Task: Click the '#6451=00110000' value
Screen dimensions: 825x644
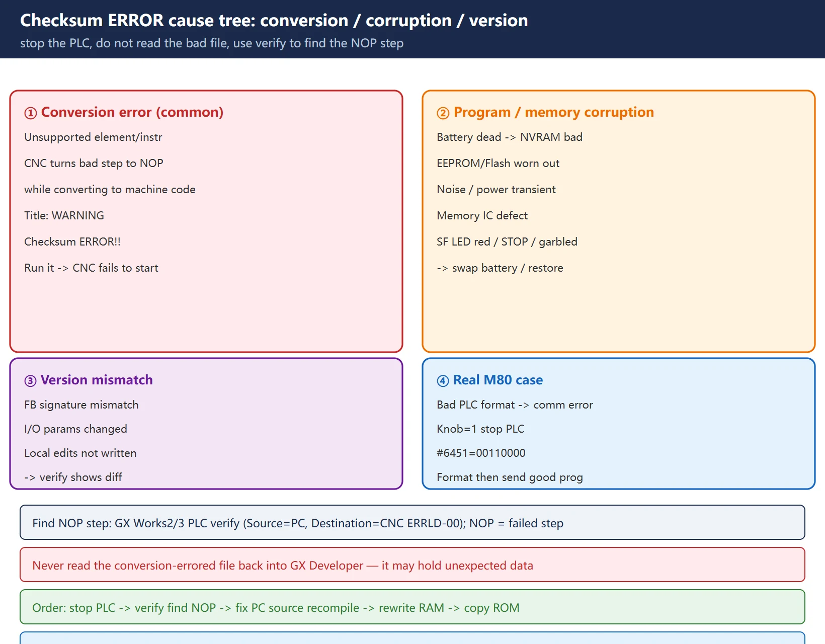Action: [481, 453]
